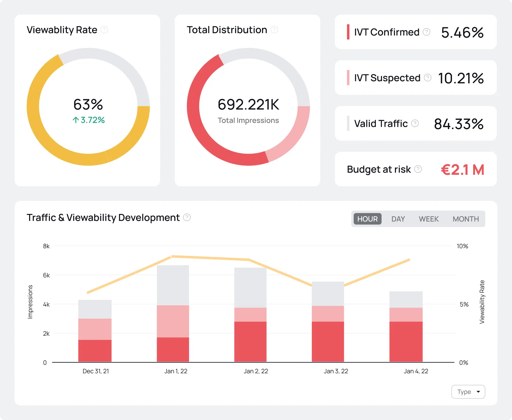This screenshot has width=512, height=420.
Task: Click the 692.221K Total Impressions figure
Action: [248, 105]
